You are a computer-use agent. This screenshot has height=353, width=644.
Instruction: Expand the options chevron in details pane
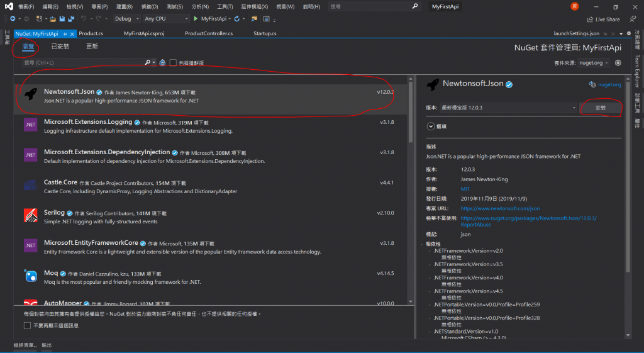point(430,126)
